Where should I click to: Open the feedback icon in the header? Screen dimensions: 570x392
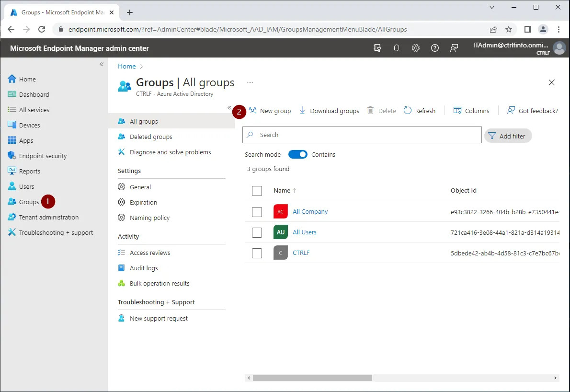pyautogui.click(x=454, y=48)
